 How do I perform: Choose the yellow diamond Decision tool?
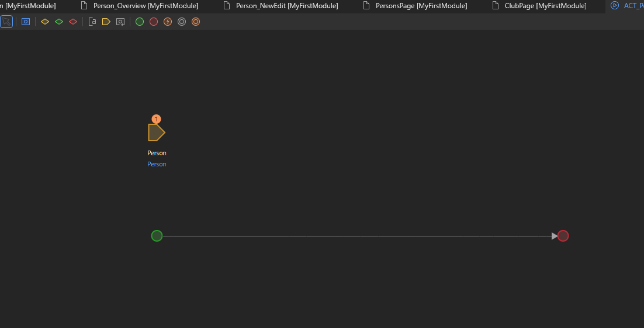(45, 22)
